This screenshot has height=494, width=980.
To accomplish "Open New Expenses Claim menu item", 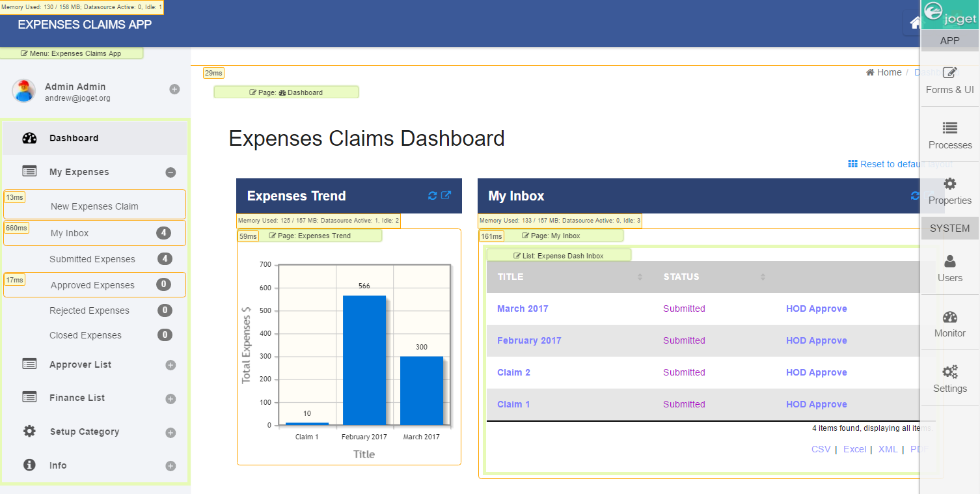I will [x=94, y=206].
